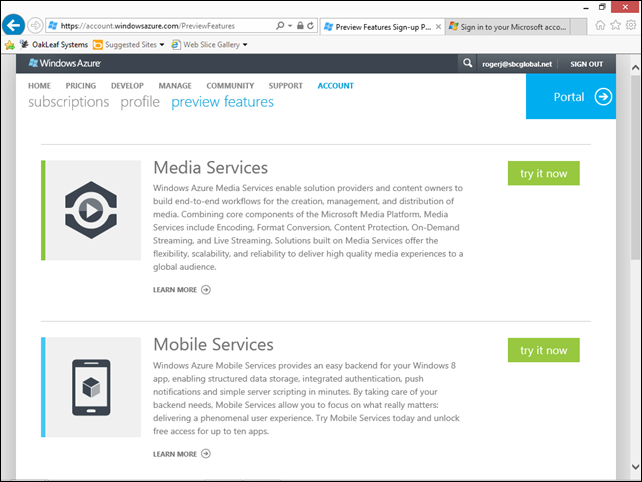Click the security lock icon in address bar
The image size is (642, 482).
[x=300, y=26]
